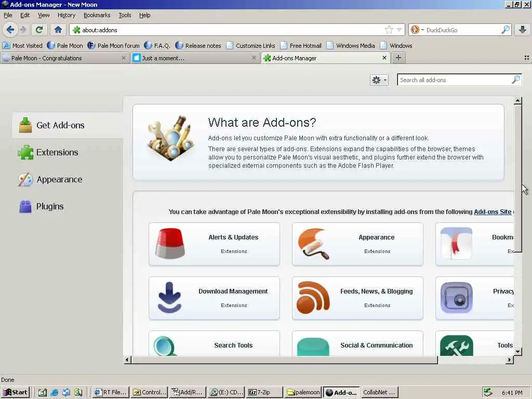The height and width of the screenshot is (399, 532).
Task: Open the Edit menu
Action: tap(25, 15)
